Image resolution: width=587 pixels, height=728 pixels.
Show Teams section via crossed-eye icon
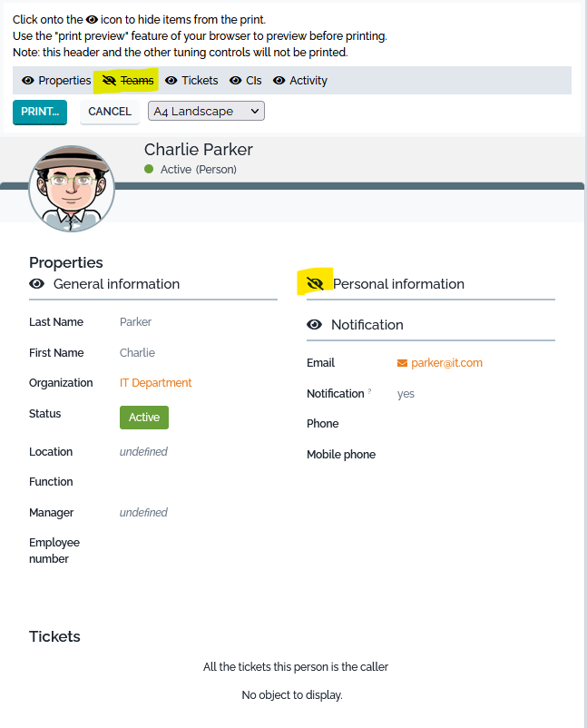109,81
